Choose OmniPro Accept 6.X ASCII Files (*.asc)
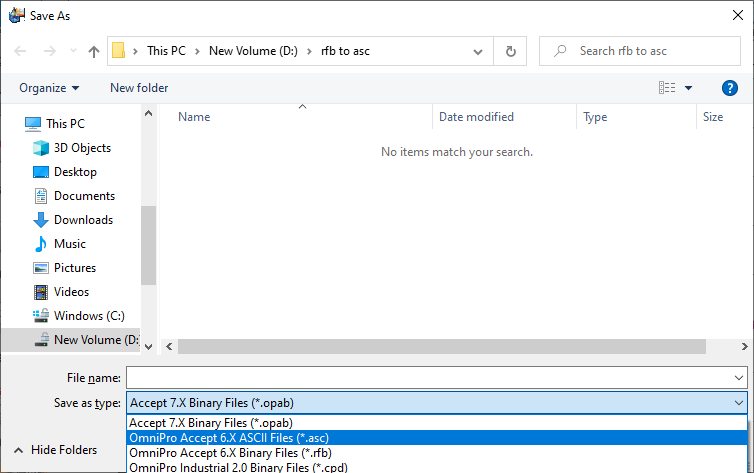This screenshot has height=473, width=754. 437,438
